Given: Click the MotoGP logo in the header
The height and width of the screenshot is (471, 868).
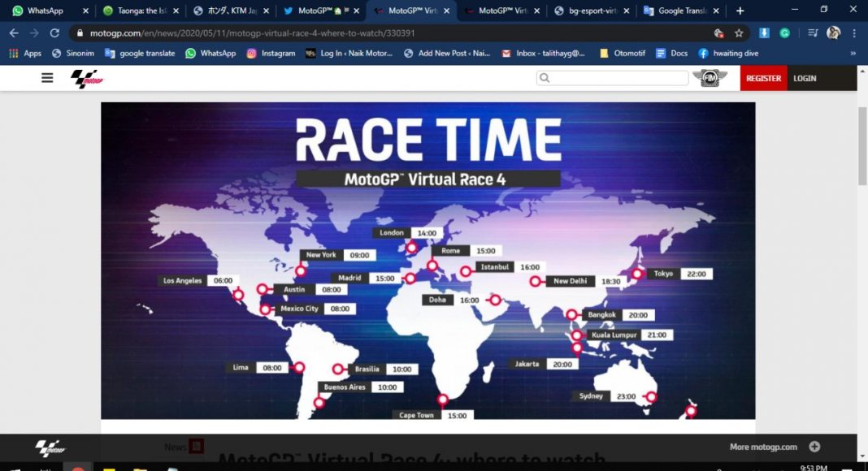Looking at the screenshot, I should coord(87,79).
